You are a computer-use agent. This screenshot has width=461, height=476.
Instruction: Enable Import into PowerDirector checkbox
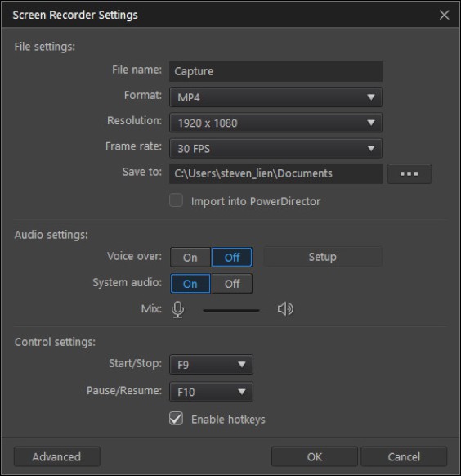click(177, 200)
